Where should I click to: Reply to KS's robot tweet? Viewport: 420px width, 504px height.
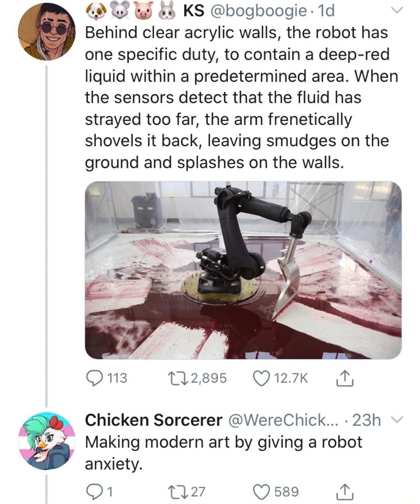pos(94,378)
